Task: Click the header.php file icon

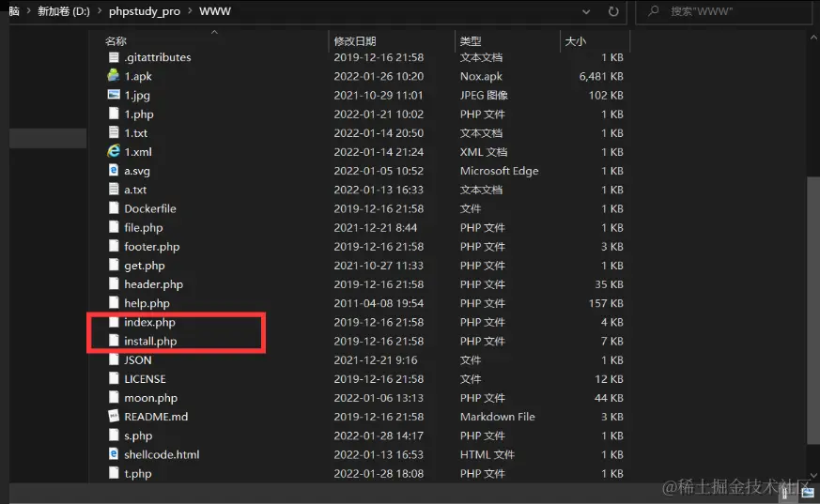Action: [x=114, y=283]
